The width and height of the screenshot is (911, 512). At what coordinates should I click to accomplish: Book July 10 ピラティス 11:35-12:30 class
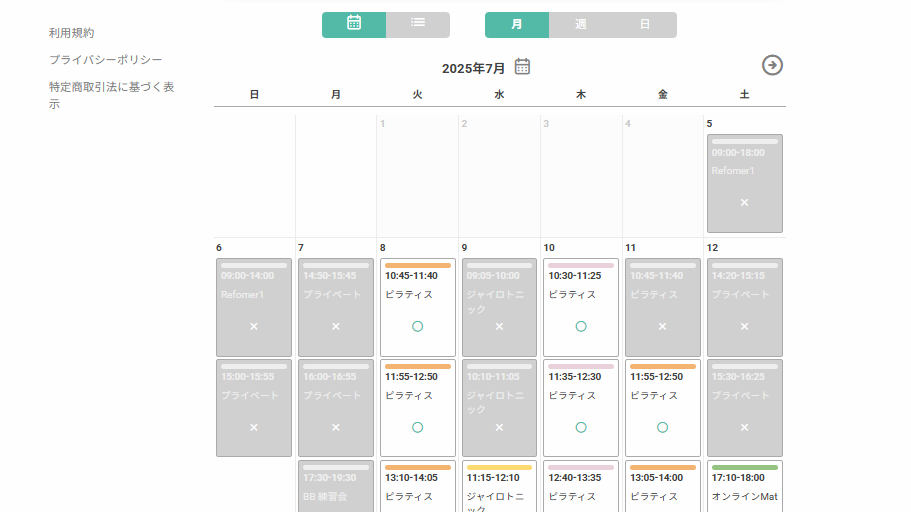[581, 408]
